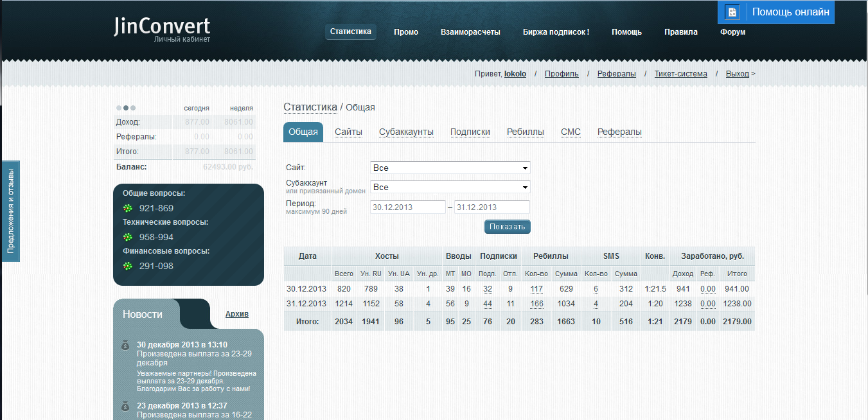Screen dimensions: 868x420
Task: Click the money bag icon for 30 декабря news
Action: tap(126, 346)
